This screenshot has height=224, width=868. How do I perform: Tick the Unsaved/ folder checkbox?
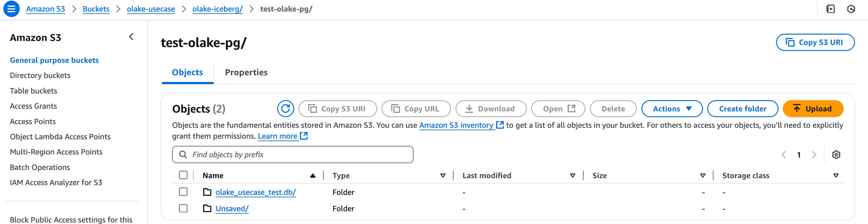coord(183,209)
